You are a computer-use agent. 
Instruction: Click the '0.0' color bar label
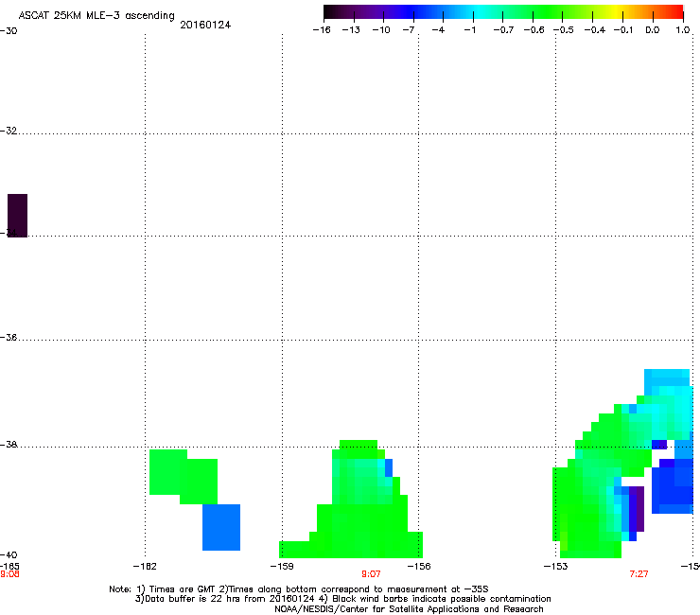click(653, 30)
